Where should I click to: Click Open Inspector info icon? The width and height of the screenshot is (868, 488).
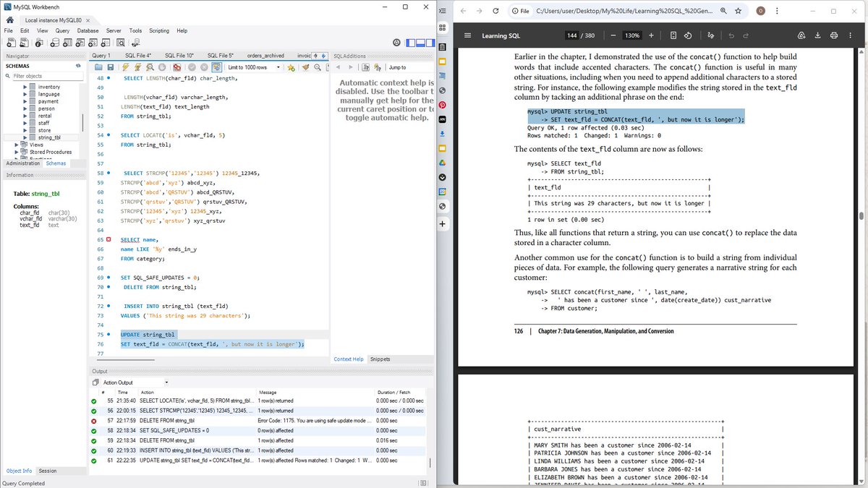[39, 43]
